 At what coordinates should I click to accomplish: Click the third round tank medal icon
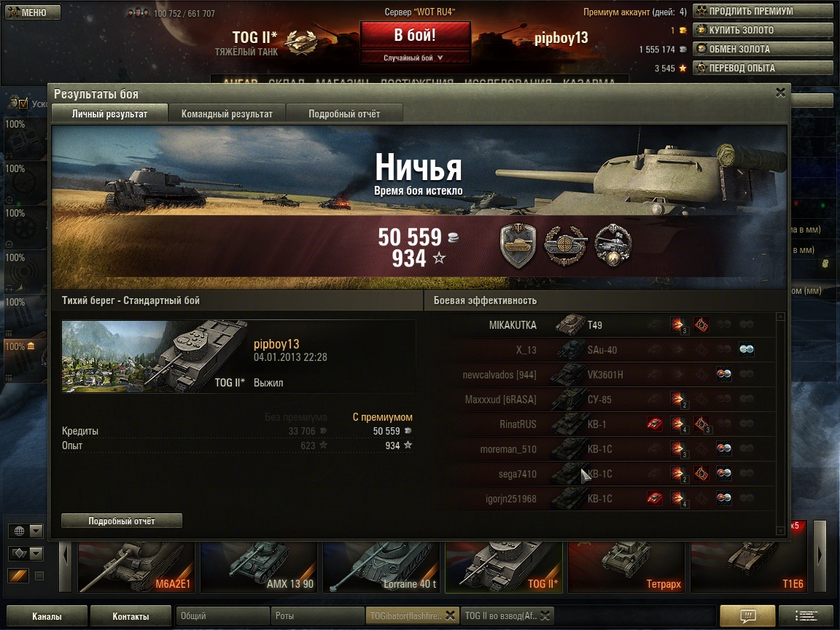click(x=613, y=245)
